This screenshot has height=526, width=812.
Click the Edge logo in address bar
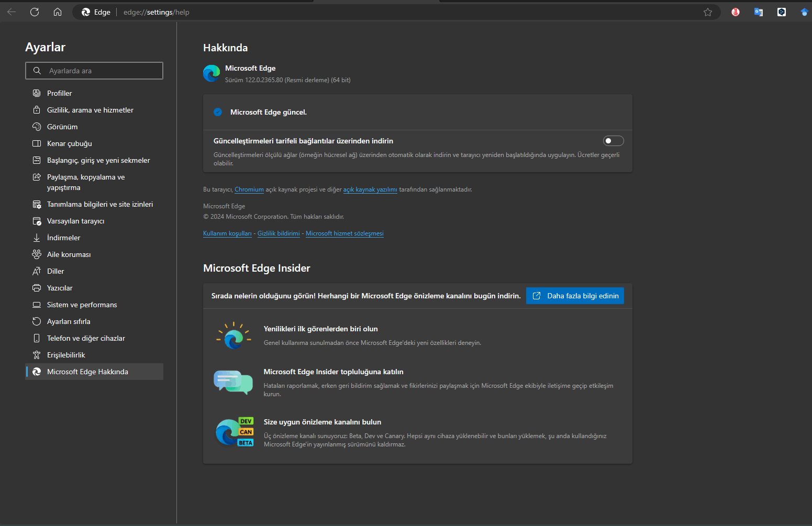86,12
